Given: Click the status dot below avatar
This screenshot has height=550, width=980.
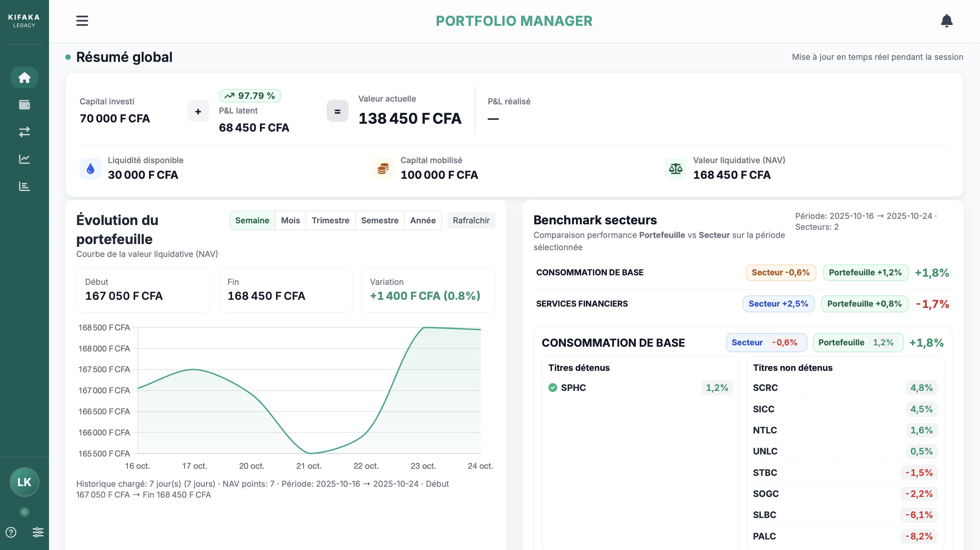Looking at the screenshot, I should 24,512.
